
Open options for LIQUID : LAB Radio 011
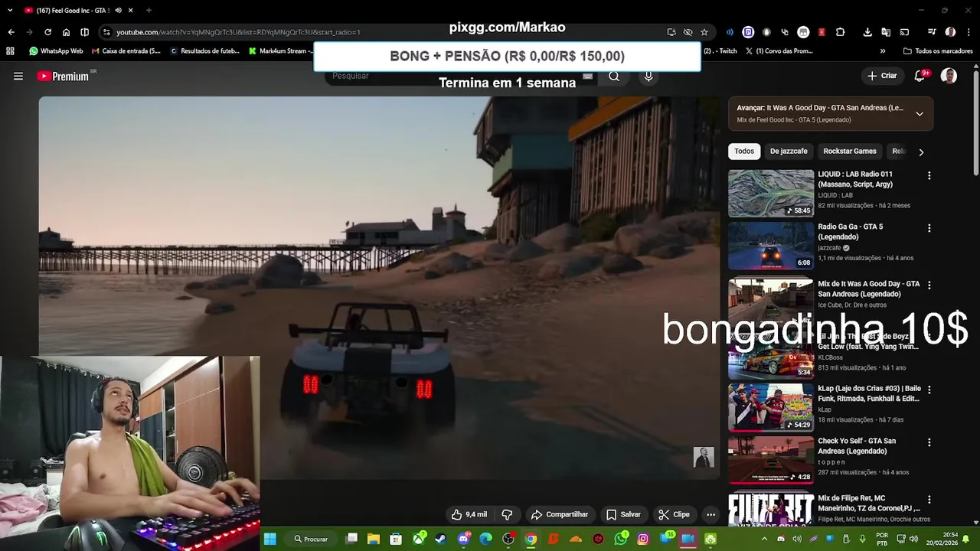929,175
